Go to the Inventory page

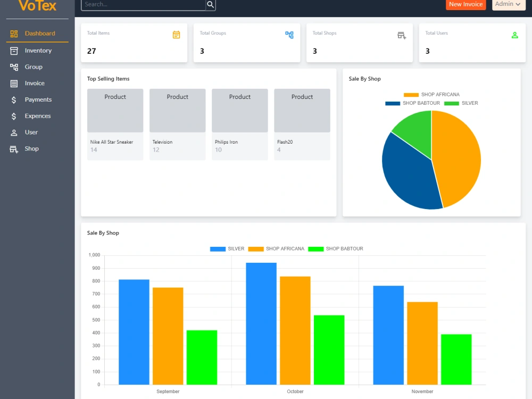[x=37, y=51]
